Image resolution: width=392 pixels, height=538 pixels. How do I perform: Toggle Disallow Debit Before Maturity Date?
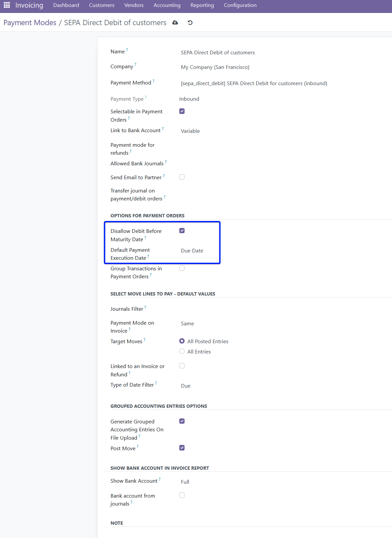coord(182,231)
